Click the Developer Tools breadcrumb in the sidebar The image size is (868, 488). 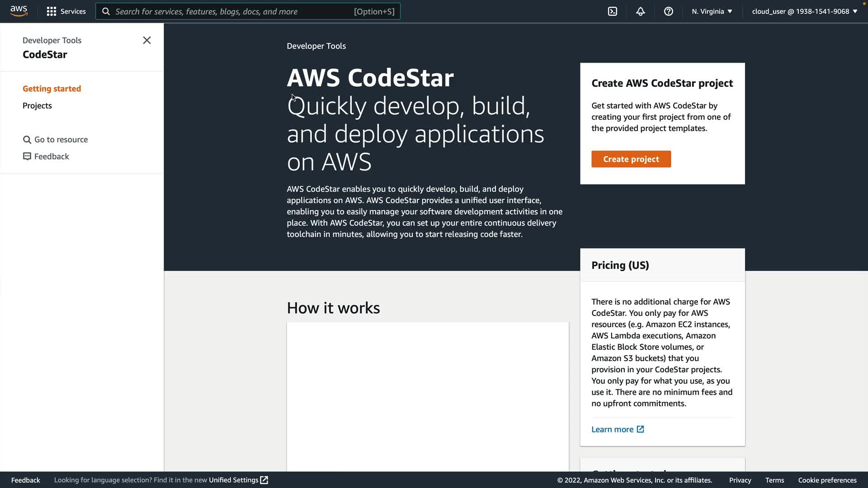pos(52,40)
